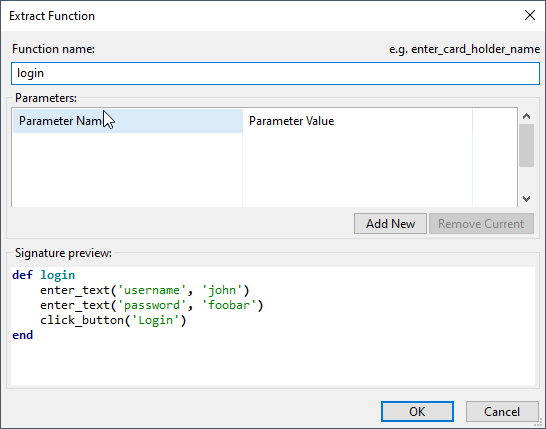Click the Function name input field
Image resolution: width=546 pixels, height=429 pixels.
pos(275,73)
